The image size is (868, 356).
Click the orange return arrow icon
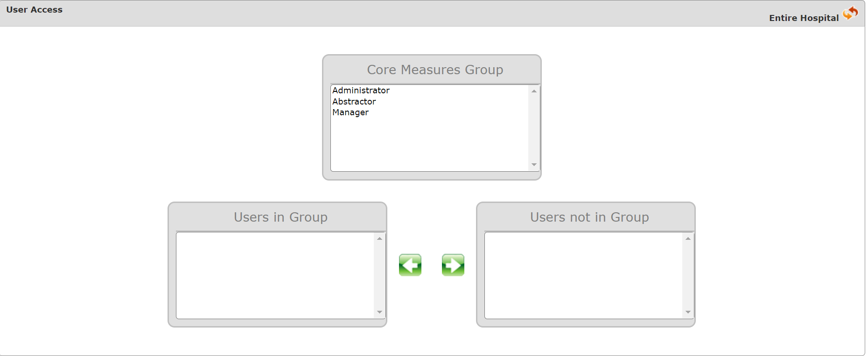coord(850,13)
